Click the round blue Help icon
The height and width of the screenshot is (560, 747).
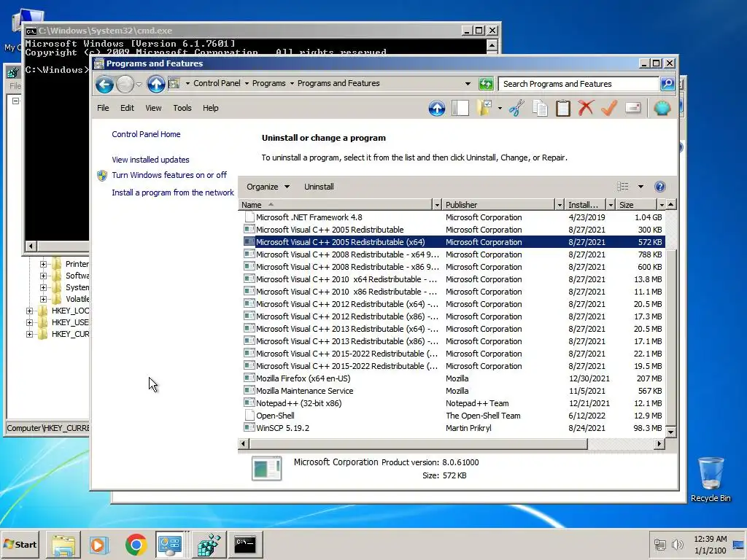tap(659, 187)
